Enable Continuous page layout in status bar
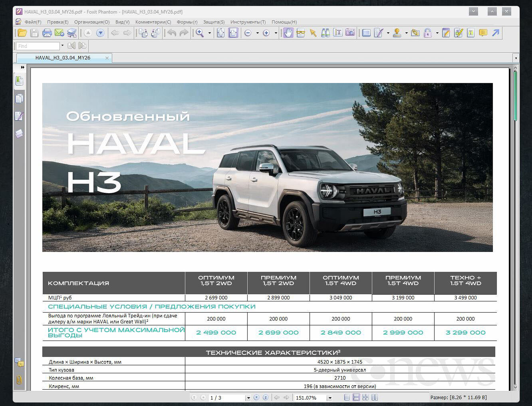This screenshot has height=406, width=532. point(356,398)
